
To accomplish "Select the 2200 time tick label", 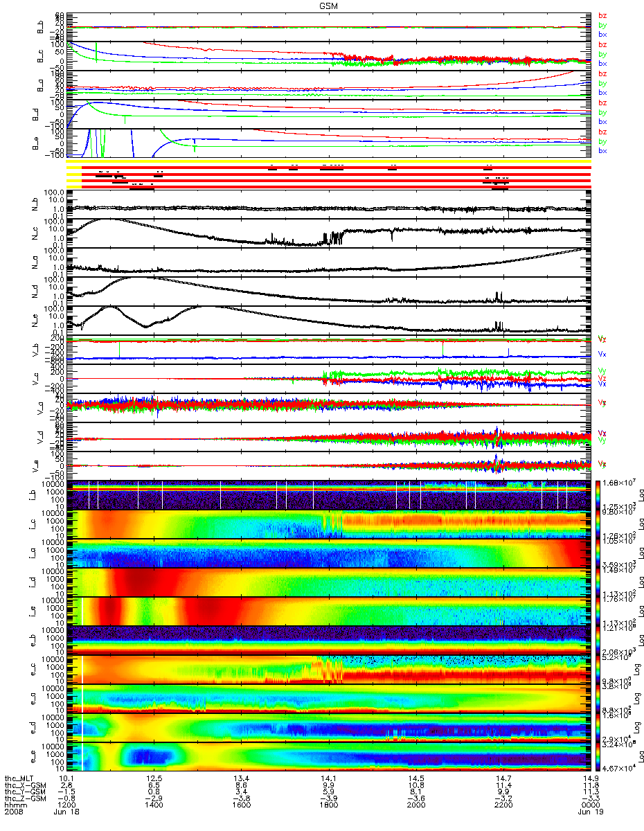I will [503, 806].
